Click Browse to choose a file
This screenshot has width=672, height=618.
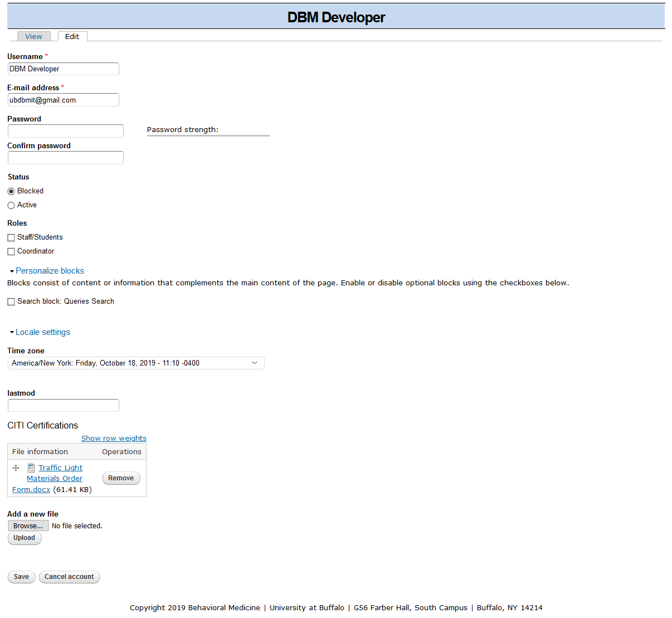pos(28,526)
